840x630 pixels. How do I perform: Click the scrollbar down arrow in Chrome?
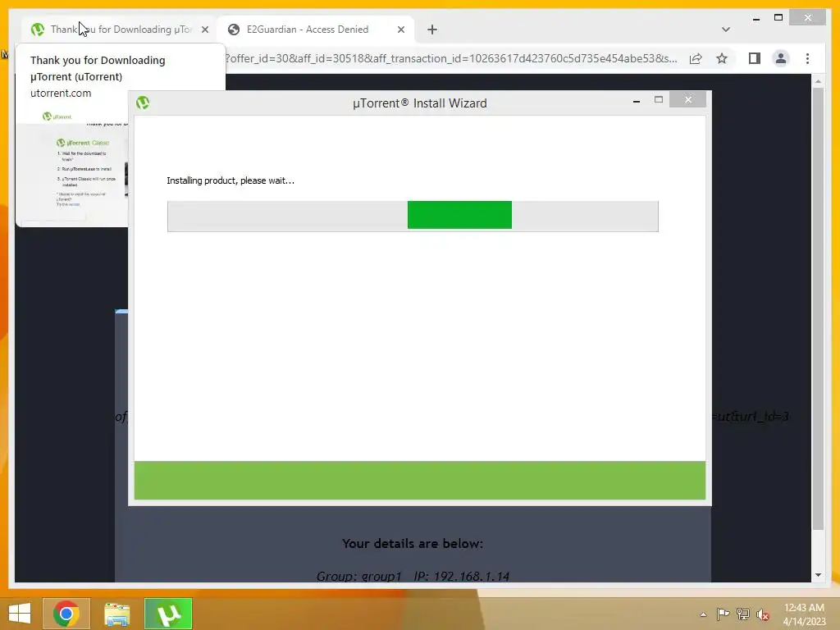818,575
